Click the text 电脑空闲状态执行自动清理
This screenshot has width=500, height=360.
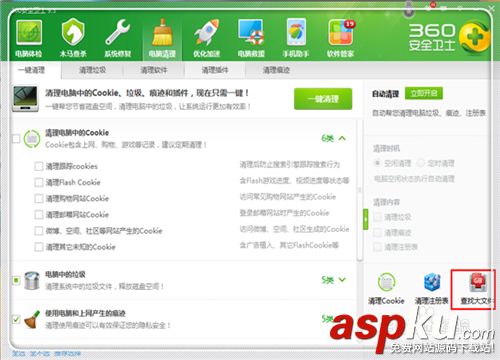pos(414,179)
